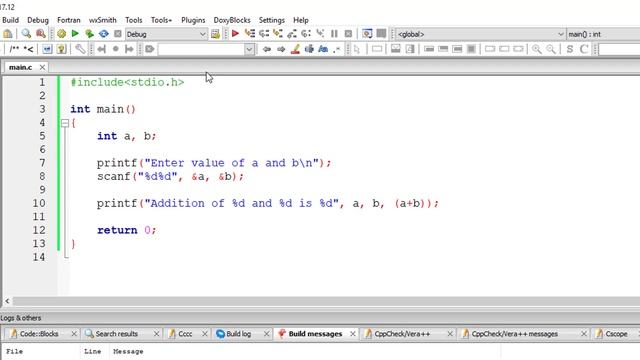Click the Replace icon next to Find
The image size is (640, 360).
40,34
